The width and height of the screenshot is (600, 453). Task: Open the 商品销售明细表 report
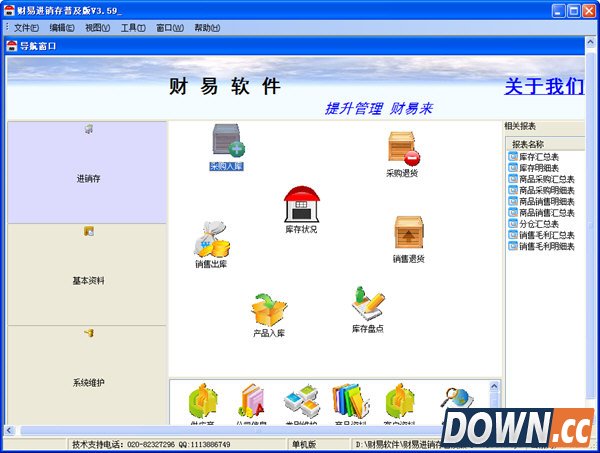pos(541,201)
